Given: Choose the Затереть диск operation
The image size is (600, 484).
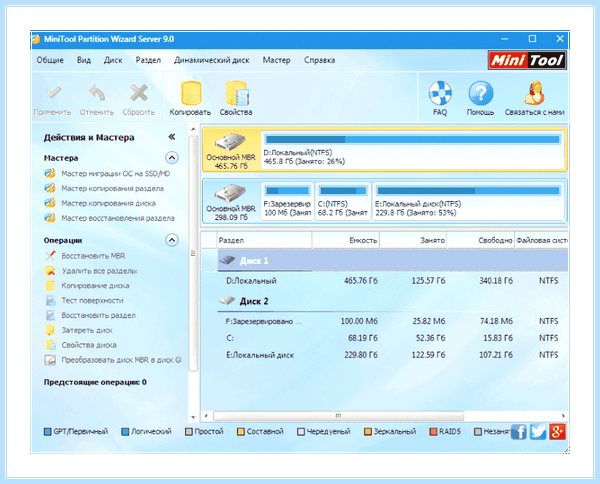Looking at the screenshot, I should coord(87,330).
